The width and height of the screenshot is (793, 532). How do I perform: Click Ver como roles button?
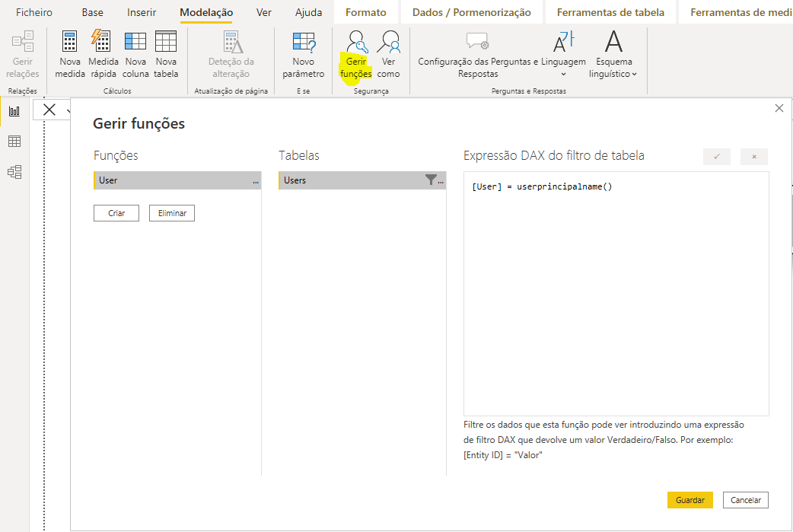click(388, 55)
